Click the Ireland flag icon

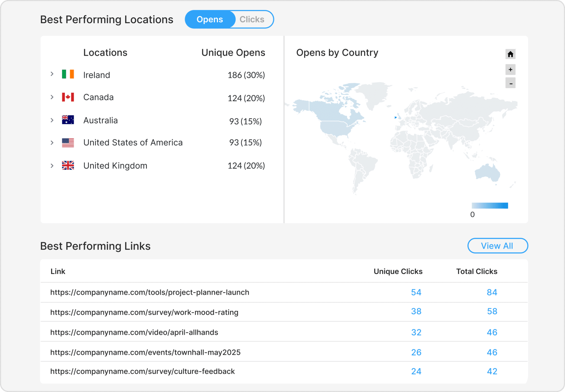tap(68, 74)
